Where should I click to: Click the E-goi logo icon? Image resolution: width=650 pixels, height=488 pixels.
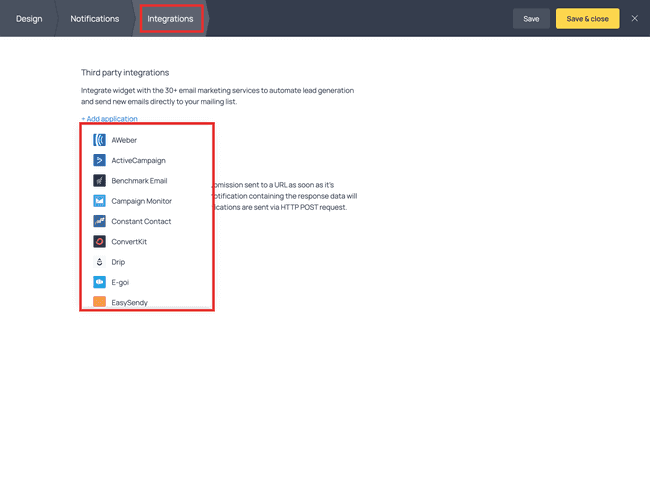99,282
